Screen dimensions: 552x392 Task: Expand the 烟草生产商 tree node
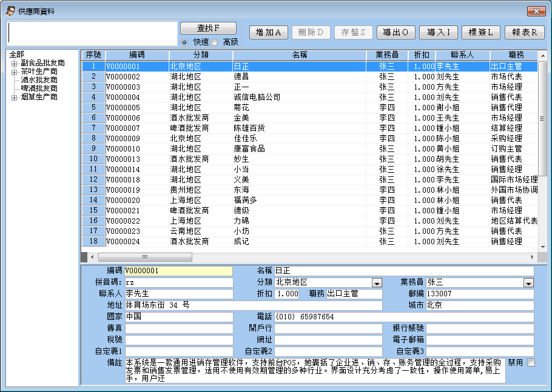point(14,97)
